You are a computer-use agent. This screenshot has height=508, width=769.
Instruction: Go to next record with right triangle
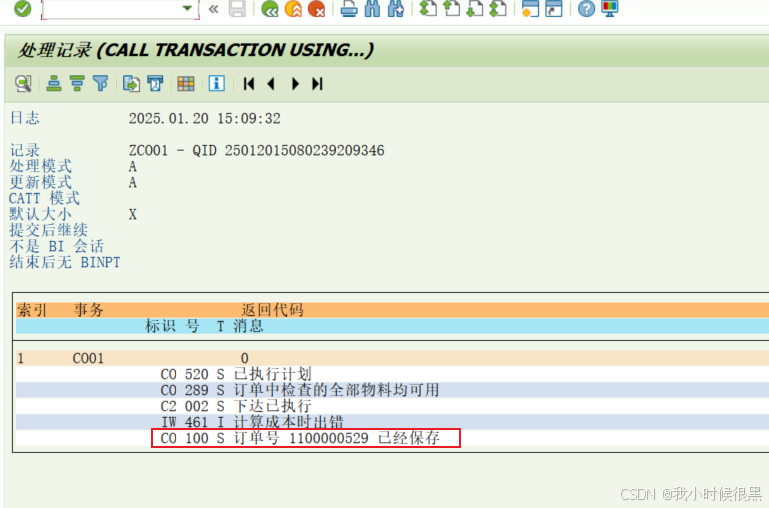[295, 84]
